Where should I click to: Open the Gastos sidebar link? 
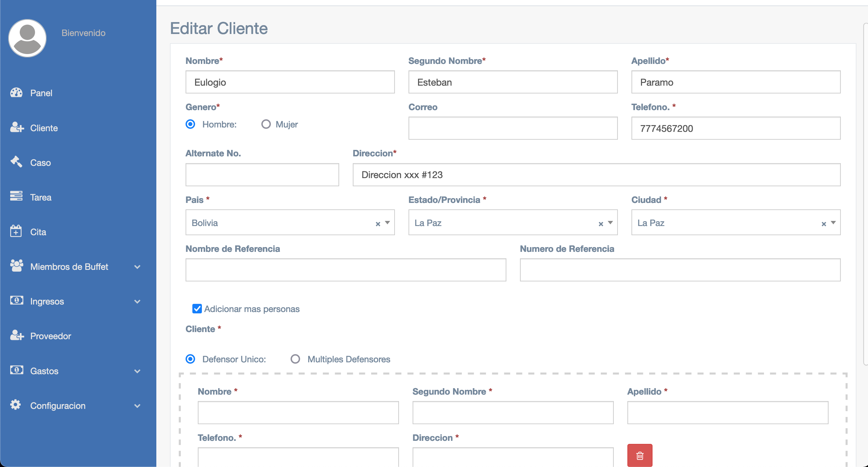44,371
